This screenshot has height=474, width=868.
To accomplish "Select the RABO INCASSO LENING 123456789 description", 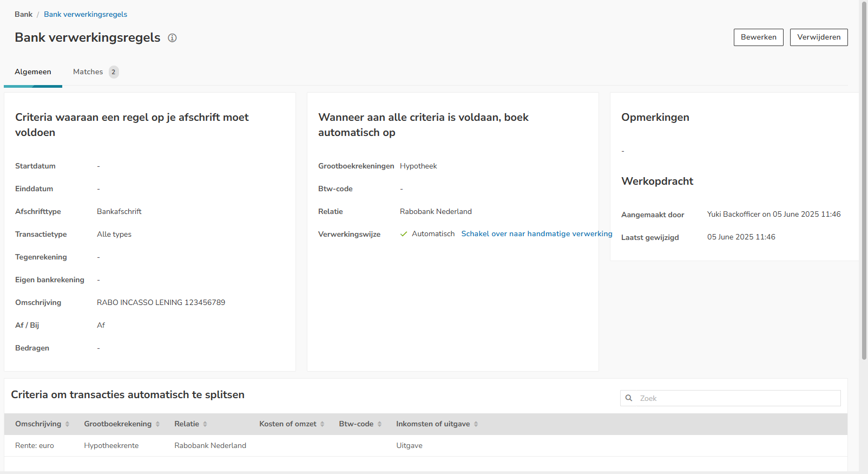I will coord(161,303).
